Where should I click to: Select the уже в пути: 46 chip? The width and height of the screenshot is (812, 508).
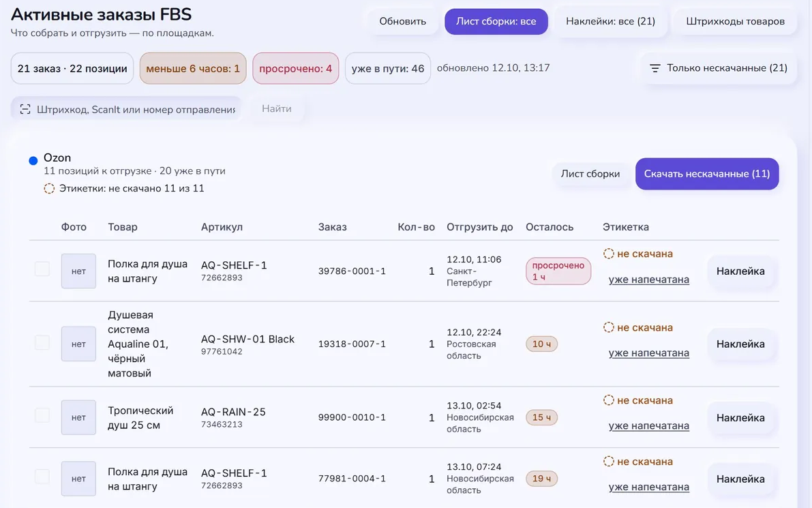pos(388,68)
